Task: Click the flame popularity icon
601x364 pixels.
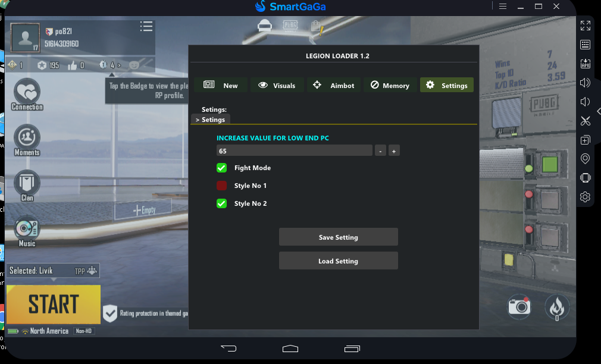Action: coord(557,307)
